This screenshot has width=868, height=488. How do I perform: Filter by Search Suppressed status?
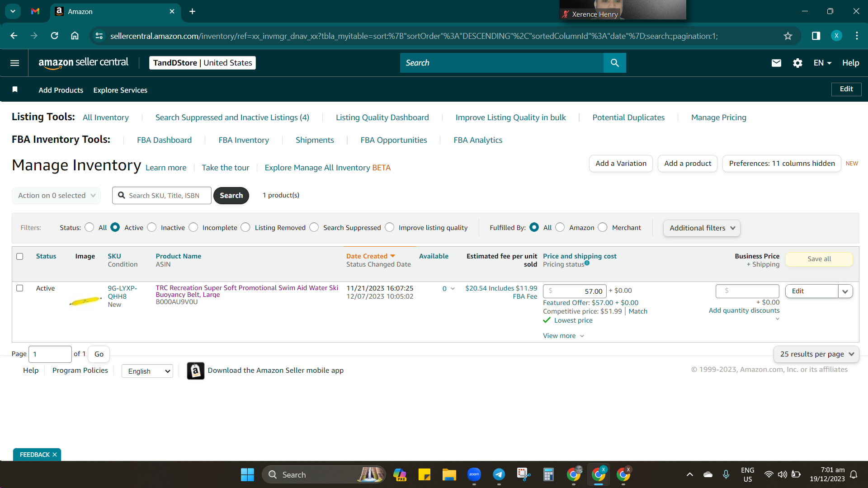point(314,227)
